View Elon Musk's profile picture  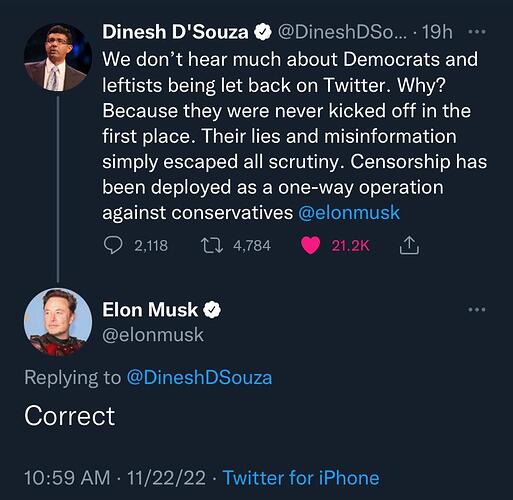pos(58,322)
